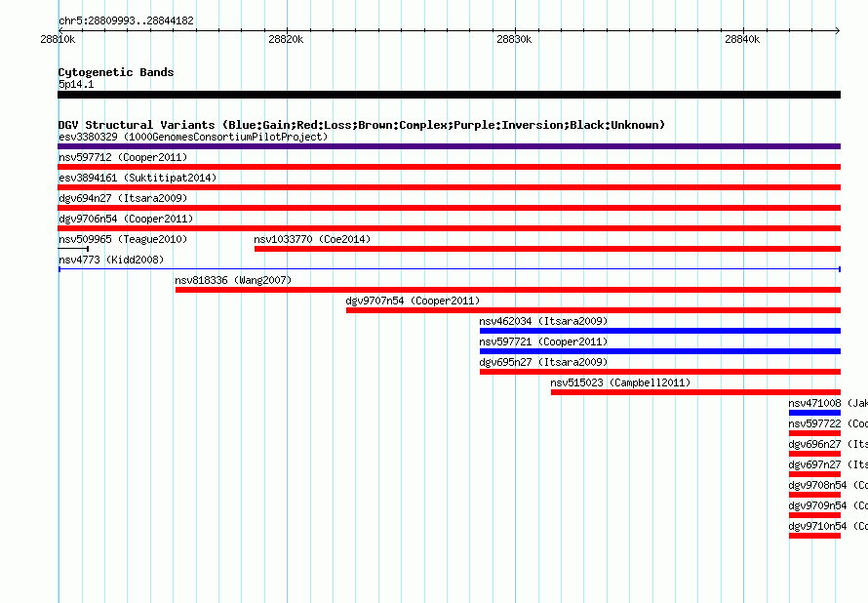Click the nsv597721 (Cooper2011) label
The image size is (868, 603).
pyautogui.click(x=543, y=342)
